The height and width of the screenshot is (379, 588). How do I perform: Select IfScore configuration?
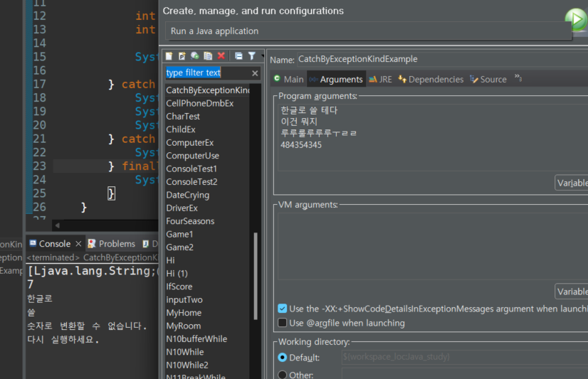coord(179,287)
